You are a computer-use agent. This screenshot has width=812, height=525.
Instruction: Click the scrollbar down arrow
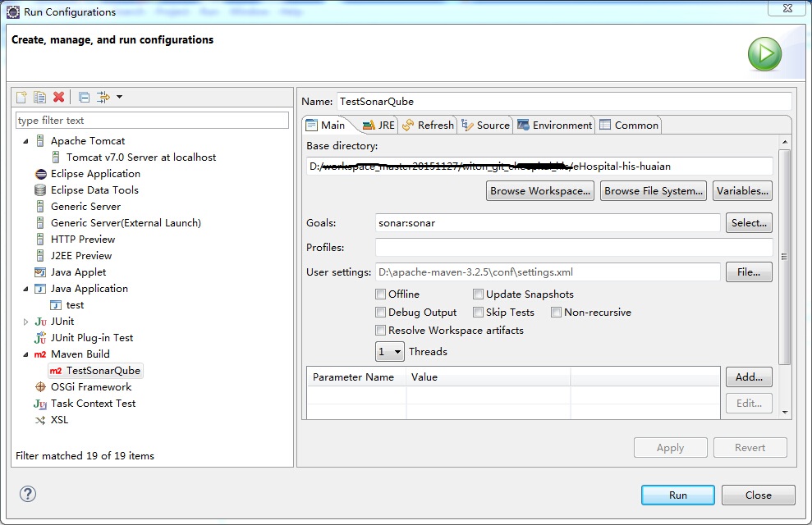click(785, 413)
